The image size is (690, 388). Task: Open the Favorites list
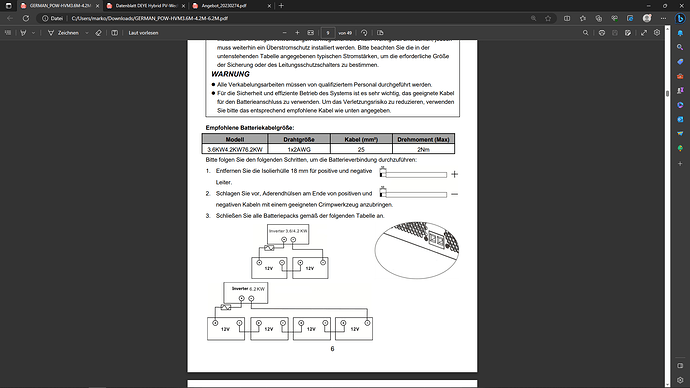pos(583,18)
